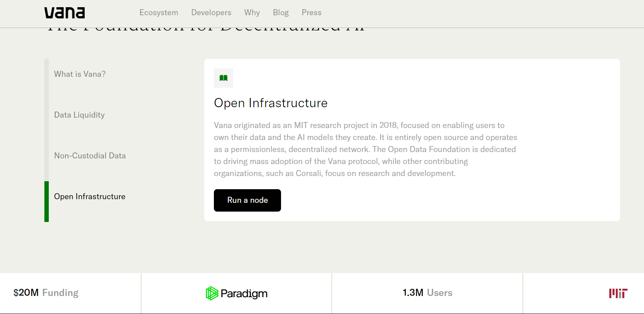Select the Data Liquidity tab

80,115
